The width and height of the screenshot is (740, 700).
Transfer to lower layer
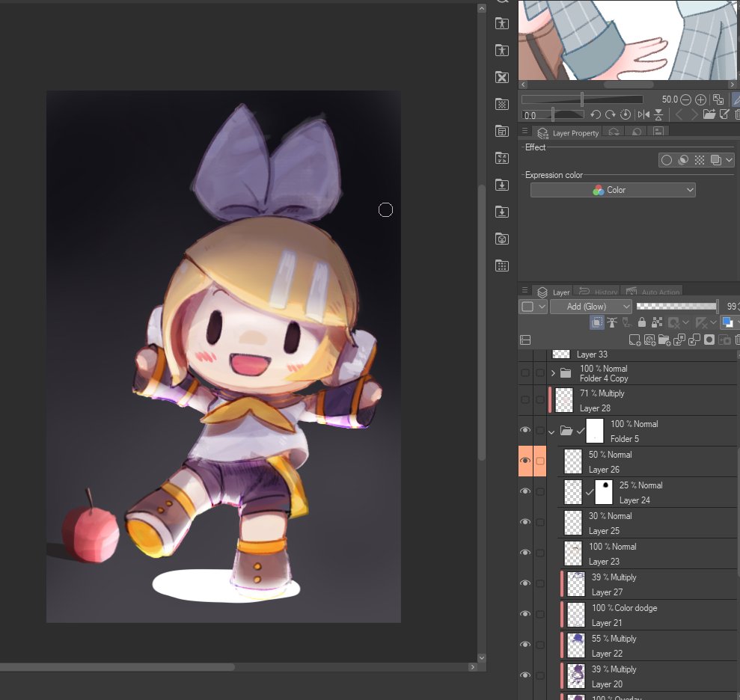[679, 340]
